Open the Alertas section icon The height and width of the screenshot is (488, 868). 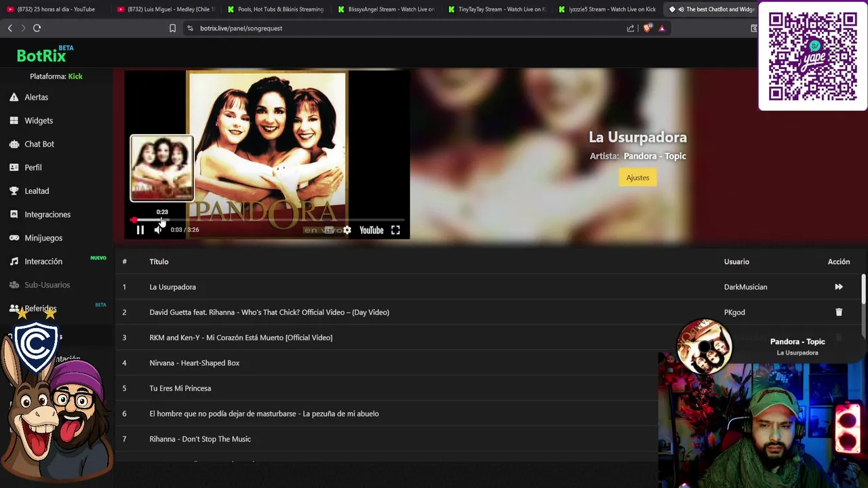click(x=14, y=97)
